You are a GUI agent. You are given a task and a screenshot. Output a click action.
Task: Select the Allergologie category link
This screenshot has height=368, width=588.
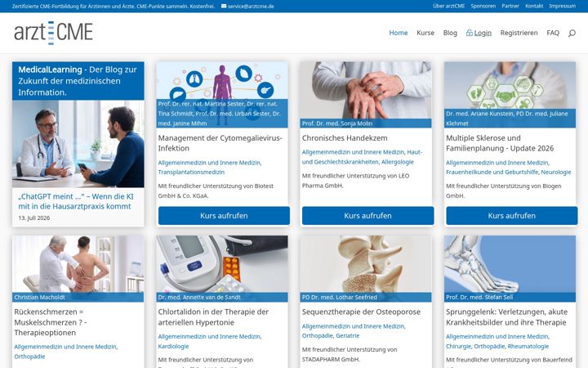click(398, 162)
